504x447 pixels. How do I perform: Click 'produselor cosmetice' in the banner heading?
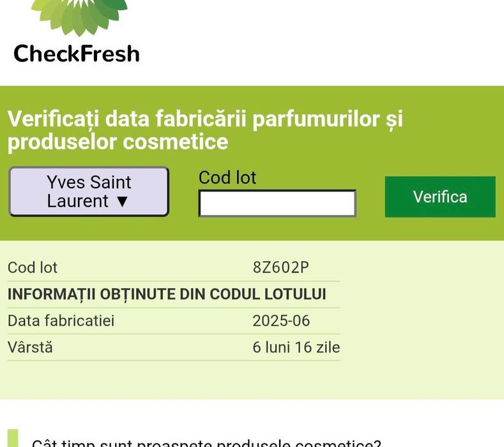(118, 142)
